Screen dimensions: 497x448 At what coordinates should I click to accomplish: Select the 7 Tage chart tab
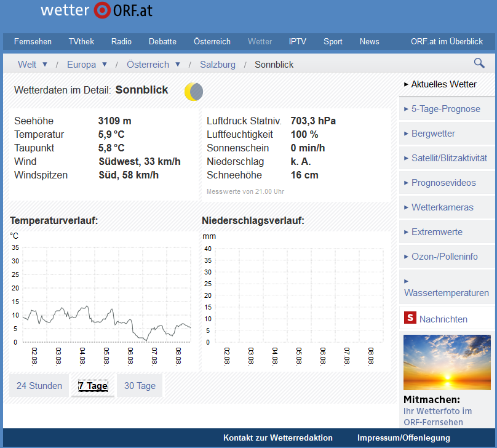93,386
